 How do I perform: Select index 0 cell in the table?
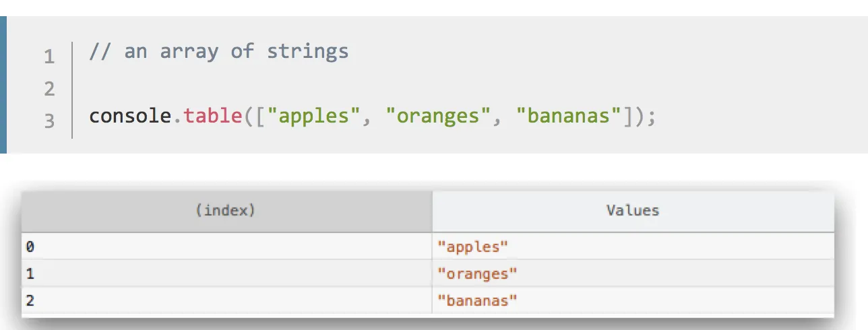(x=30, y=246)
